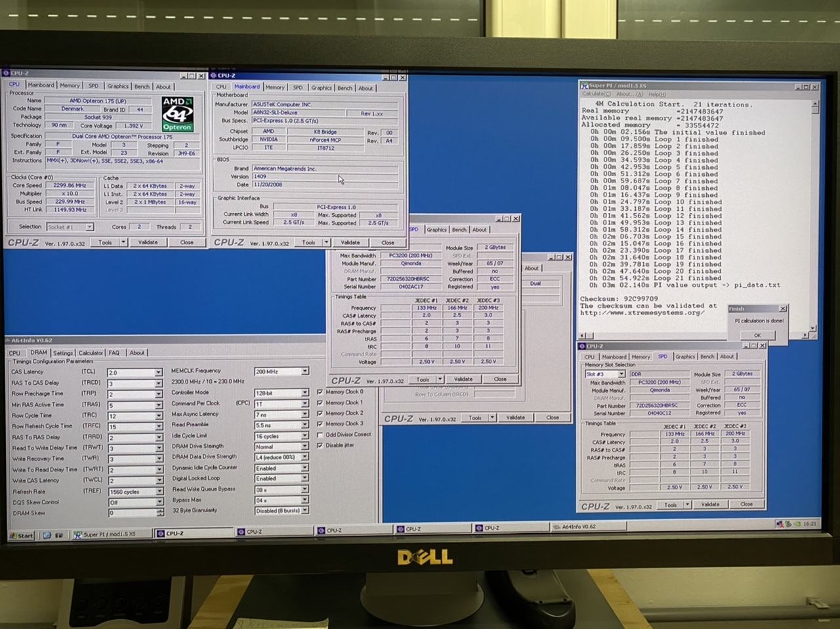Click Validate in Slot #3 SPD window

[x=710, y=504]
